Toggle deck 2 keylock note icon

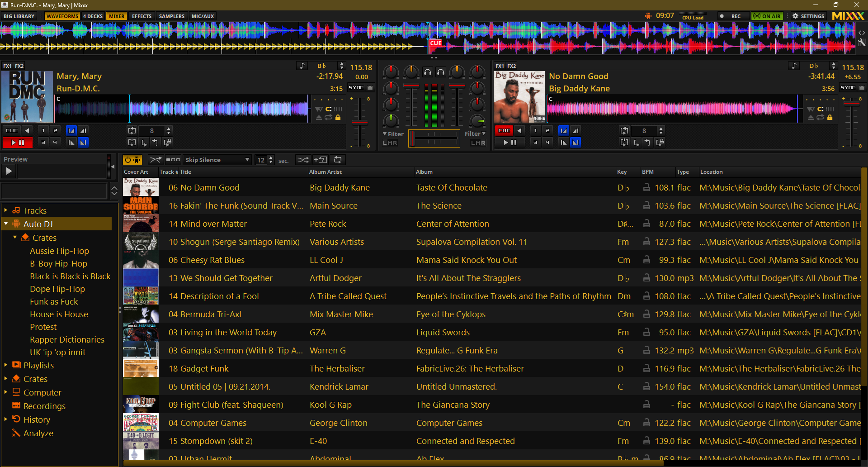click(x=794, y=66)
